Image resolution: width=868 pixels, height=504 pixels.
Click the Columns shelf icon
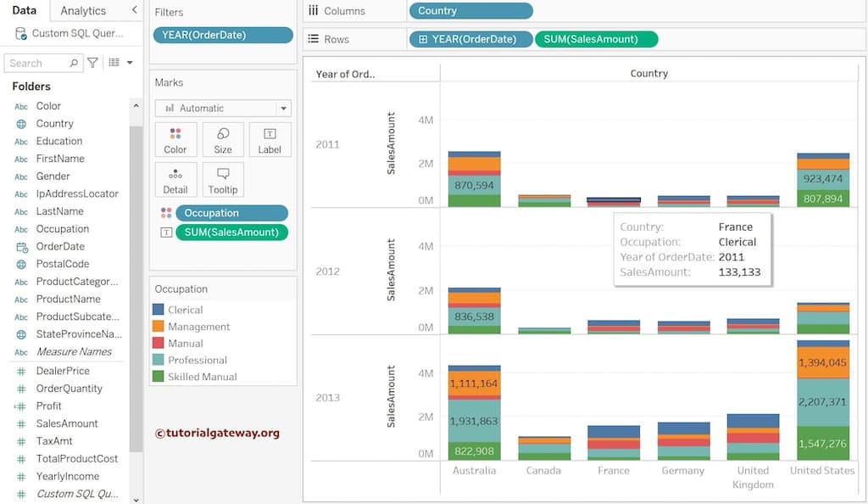pyautogui.click(x=314, y=10)
